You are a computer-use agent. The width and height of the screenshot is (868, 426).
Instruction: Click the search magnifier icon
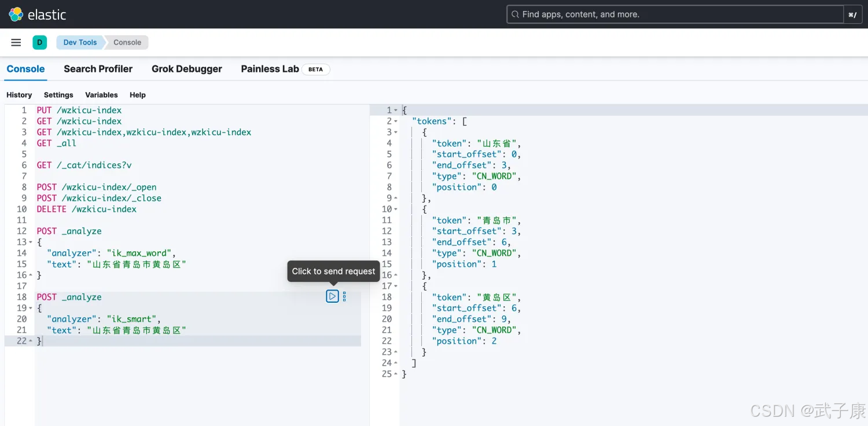pos(515,14)
